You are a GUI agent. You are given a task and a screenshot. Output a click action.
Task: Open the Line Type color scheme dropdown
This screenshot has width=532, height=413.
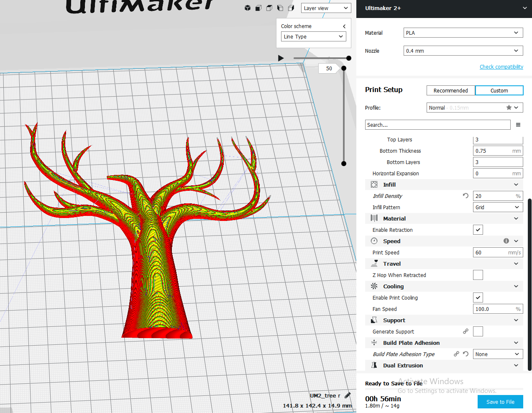[313, 36]
